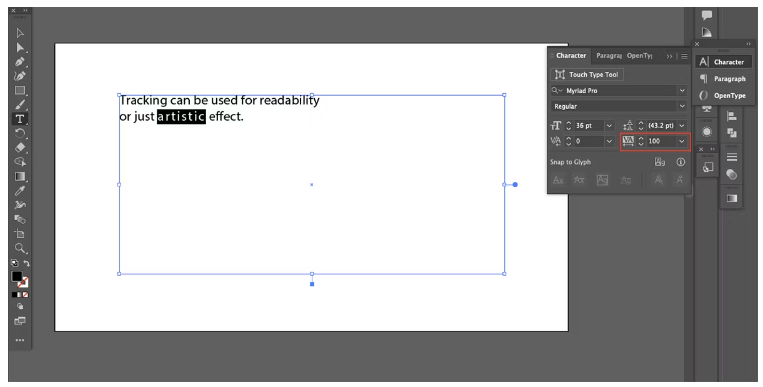Select the Artboard tool

pyautogui.click(x=20, y=233)
